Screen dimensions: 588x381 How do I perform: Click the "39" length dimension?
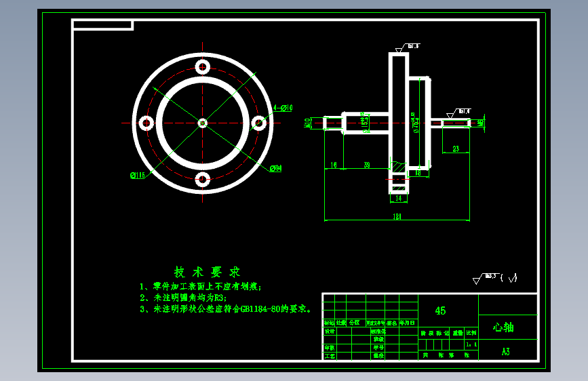[367, 165]
